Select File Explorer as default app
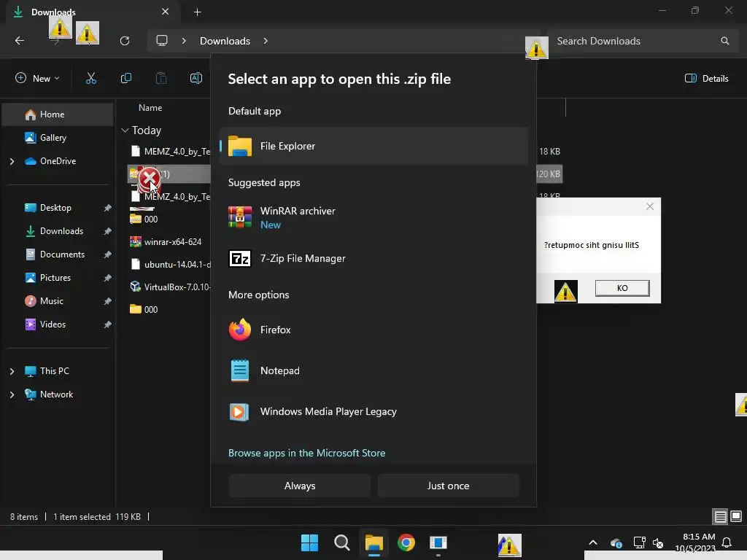 pos(374,146)
